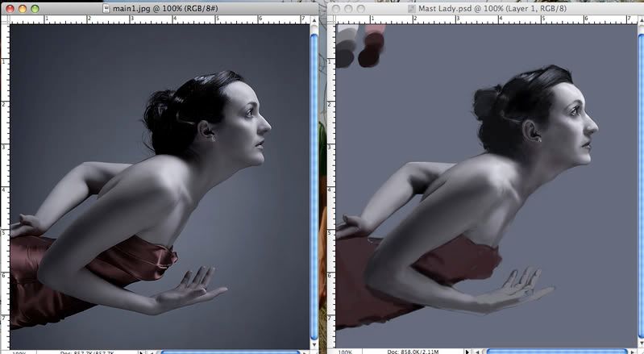This screenshot has width=644, height=354.
Task: Click the ruler origin corner in main1.jpg
Action: click(6, 19)
